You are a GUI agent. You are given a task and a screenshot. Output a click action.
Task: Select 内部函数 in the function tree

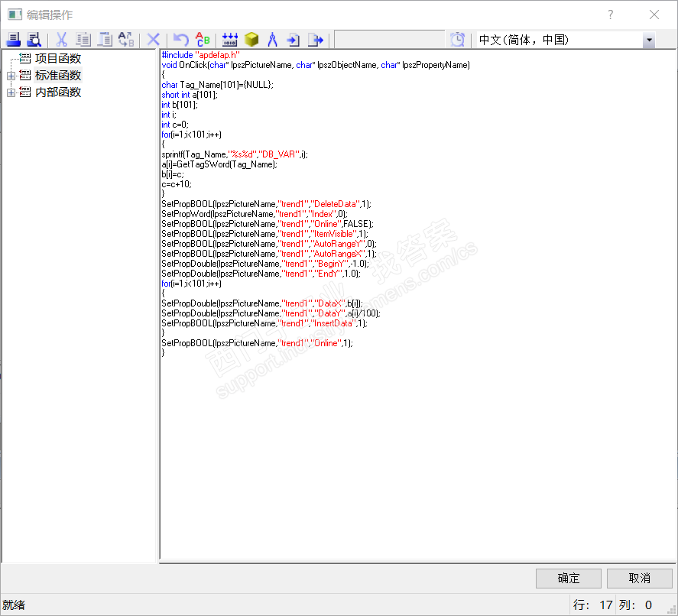click(x=58, y=92)
